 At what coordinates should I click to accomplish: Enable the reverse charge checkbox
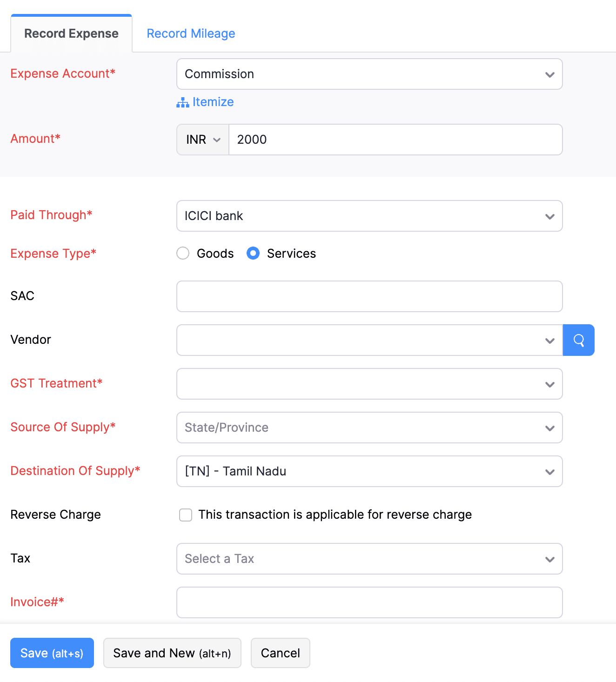186,515
